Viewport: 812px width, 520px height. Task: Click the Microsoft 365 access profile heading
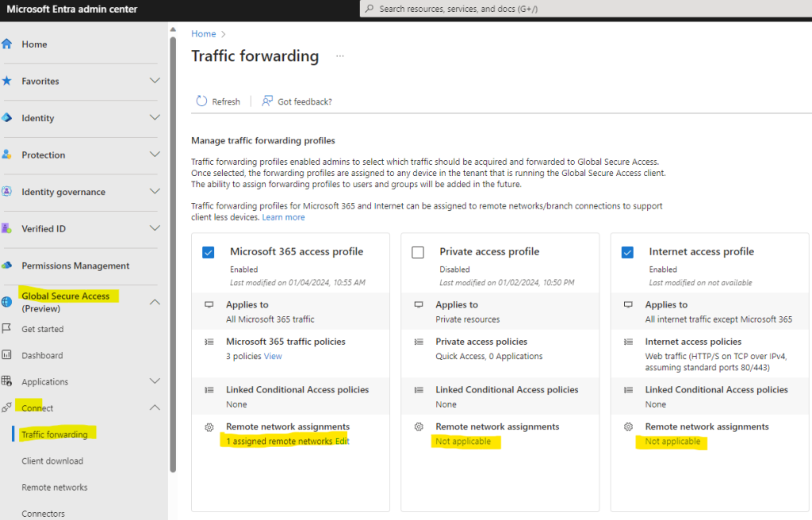click(297, 251)
